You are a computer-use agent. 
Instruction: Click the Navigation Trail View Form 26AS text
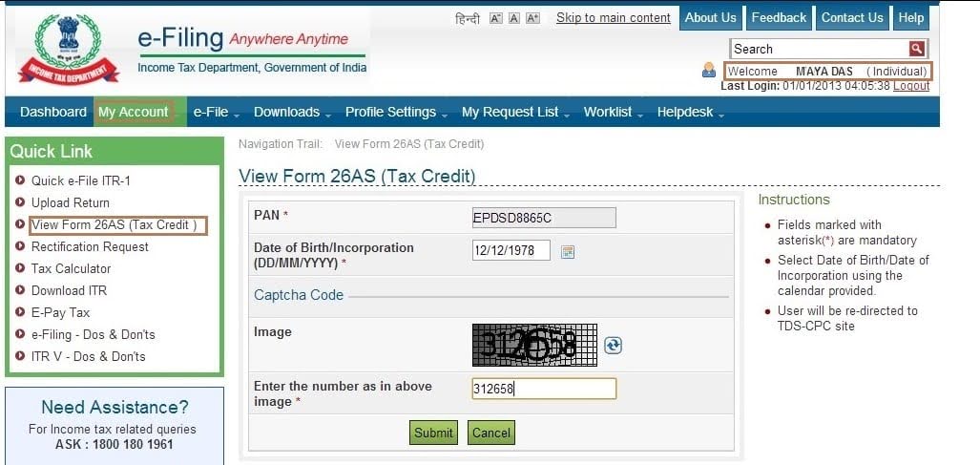pyautogui.click(x=409, y=144)
